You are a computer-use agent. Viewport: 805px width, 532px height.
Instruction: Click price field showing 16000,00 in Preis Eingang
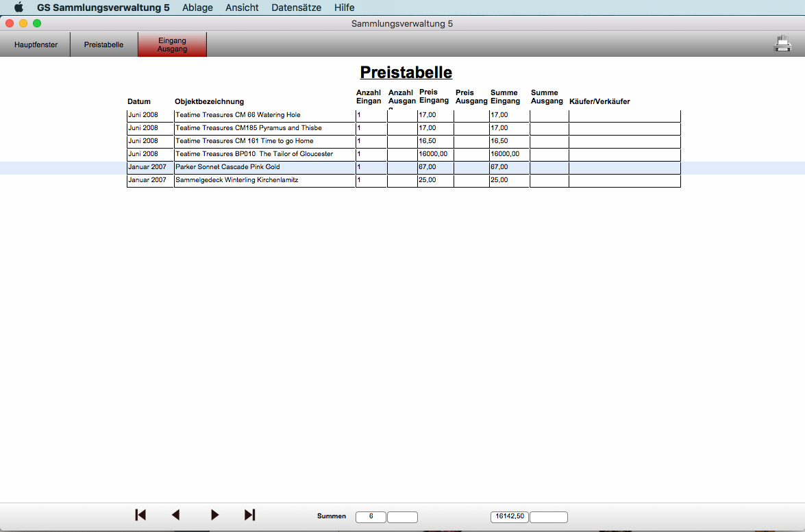[435, 154]
